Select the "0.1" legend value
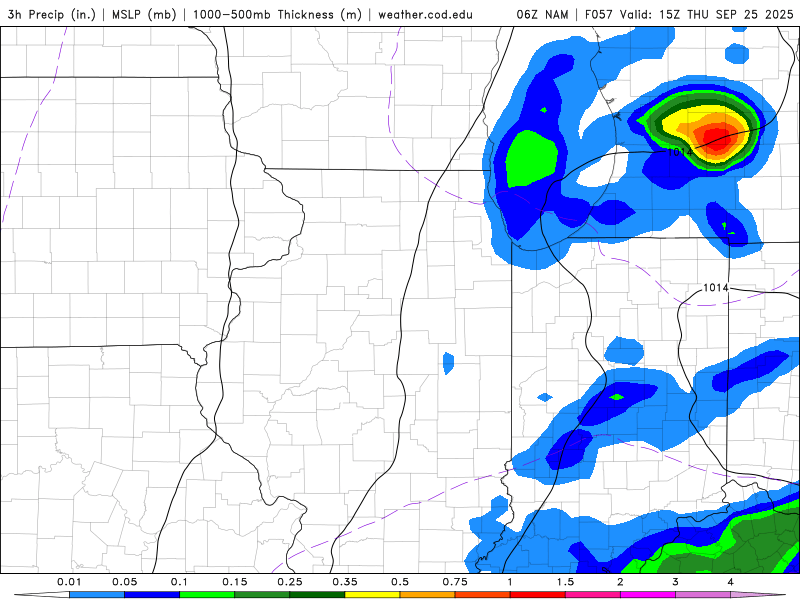 click(x=179, y=582)
